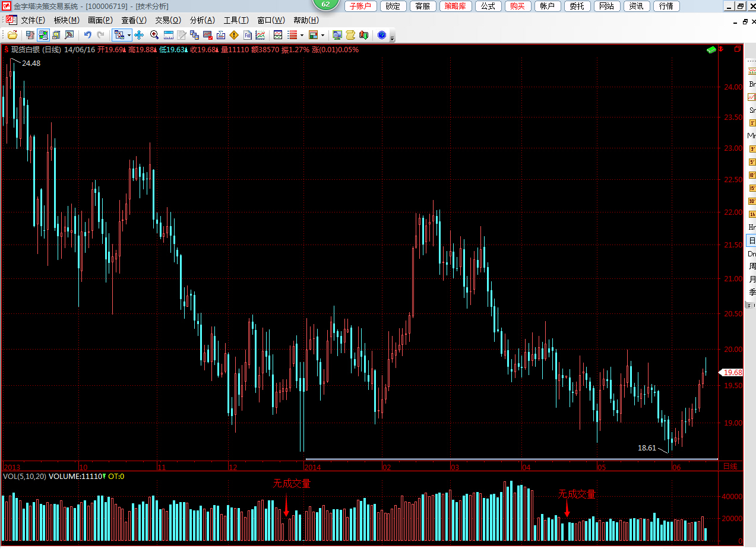Click the 购买 button
Image resolution: width=756 pixels, height=549 pixels.
518,6
